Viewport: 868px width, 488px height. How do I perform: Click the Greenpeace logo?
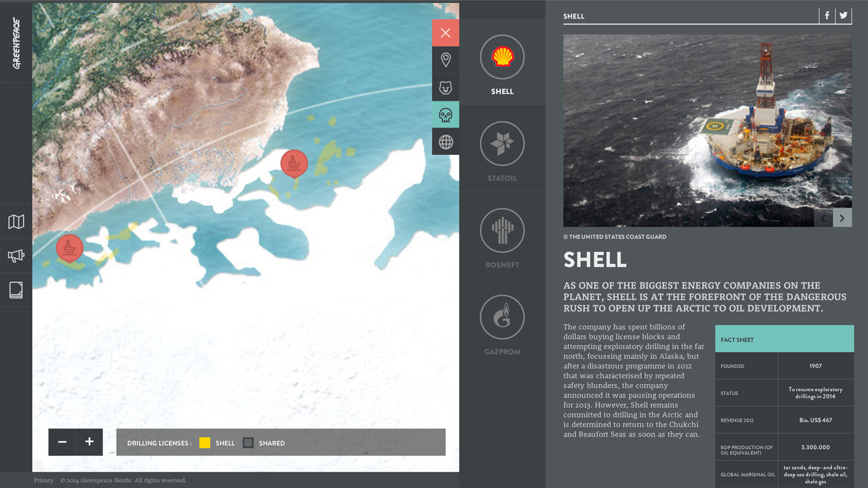pos(16,43)
